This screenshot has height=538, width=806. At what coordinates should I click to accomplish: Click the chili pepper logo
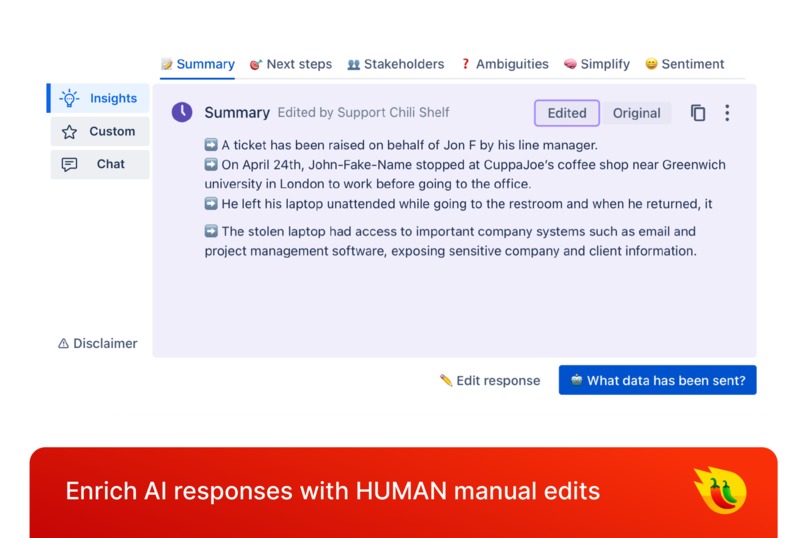click(x=721, y=491)
